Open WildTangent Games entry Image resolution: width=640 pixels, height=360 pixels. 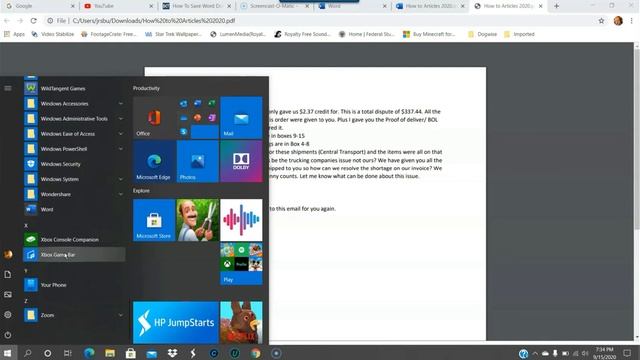pos(74,89)
